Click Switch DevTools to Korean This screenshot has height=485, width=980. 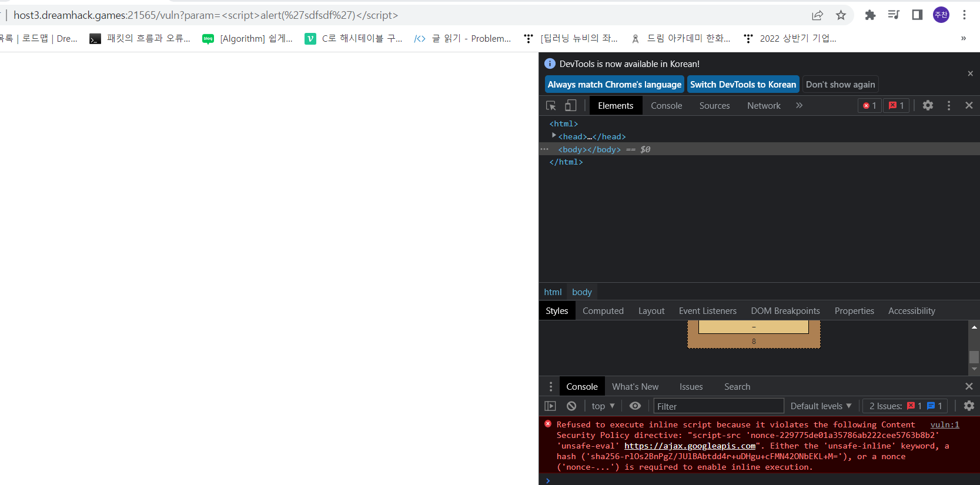coord(743,84)
